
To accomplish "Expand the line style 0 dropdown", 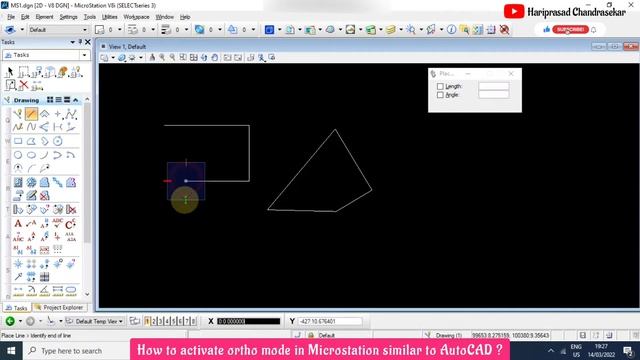I will [x=153, y=29].
